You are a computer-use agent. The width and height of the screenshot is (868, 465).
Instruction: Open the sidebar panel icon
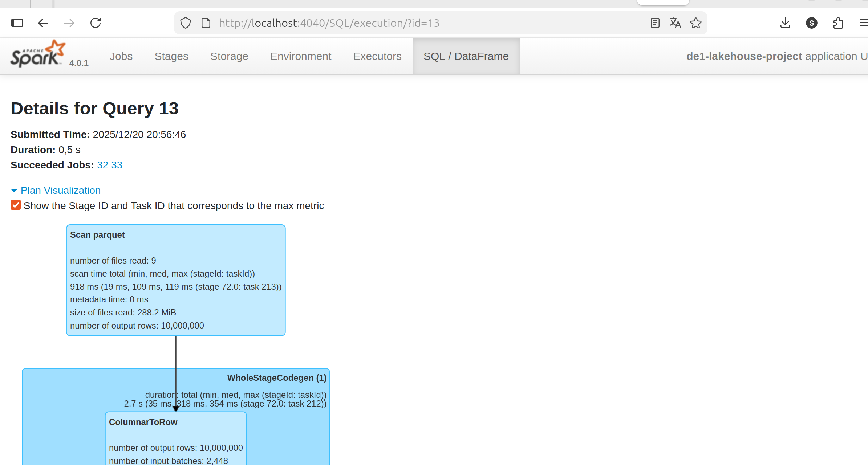coord(17,23)
